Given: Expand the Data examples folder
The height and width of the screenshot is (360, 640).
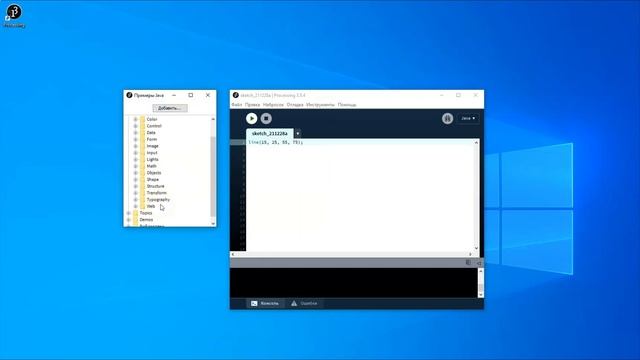Looking at the screenshot, I should [x=136, y=133].
